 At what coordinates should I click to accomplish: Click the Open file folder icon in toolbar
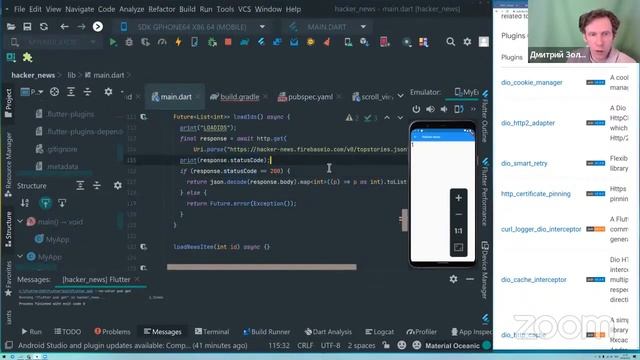[11, 27]
